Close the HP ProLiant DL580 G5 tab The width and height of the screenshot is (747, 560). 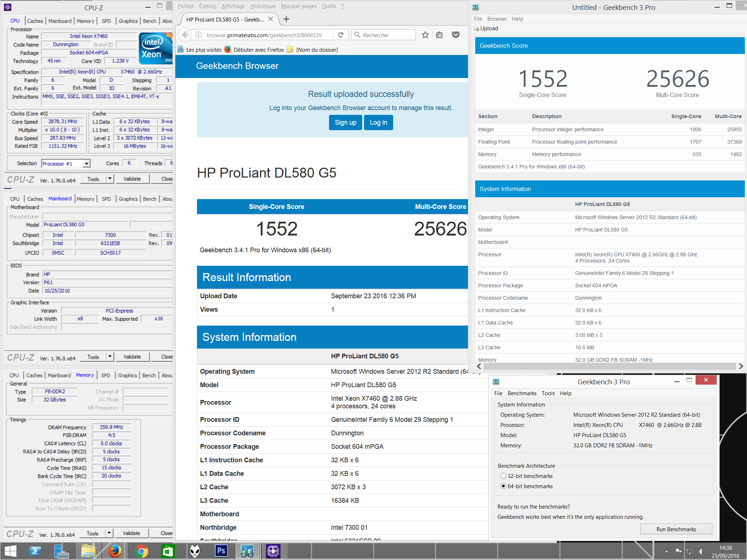pos(270,19)
